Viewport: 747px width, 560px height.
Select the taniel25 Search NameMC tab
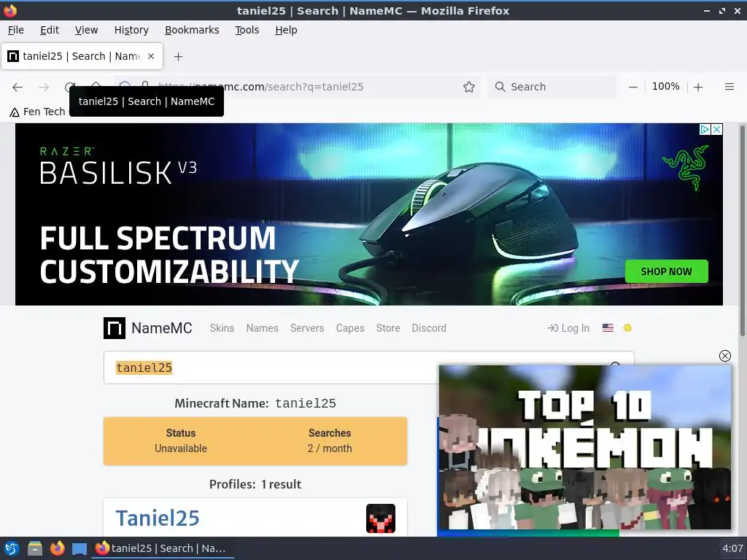(x=82, y=56)
